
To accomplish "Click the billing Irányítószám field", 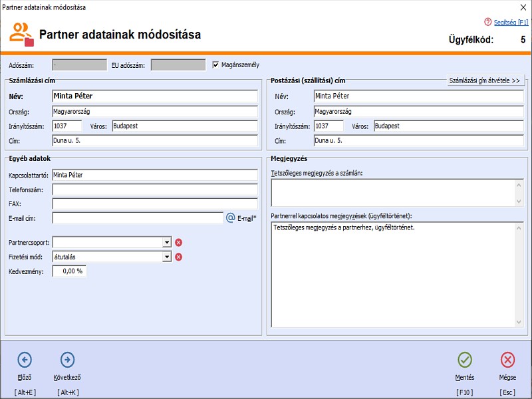I will coord(66,126).
